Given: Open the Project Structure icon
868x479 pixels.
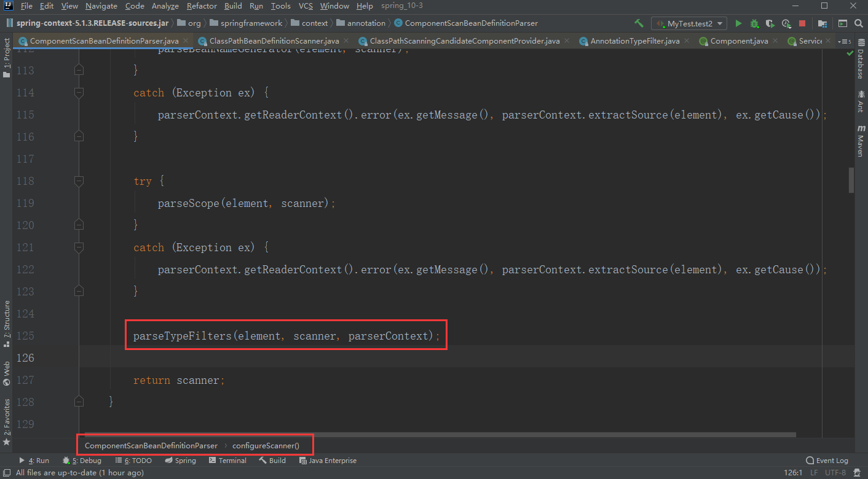Looking at the screenshot, I should click(822, 23).
